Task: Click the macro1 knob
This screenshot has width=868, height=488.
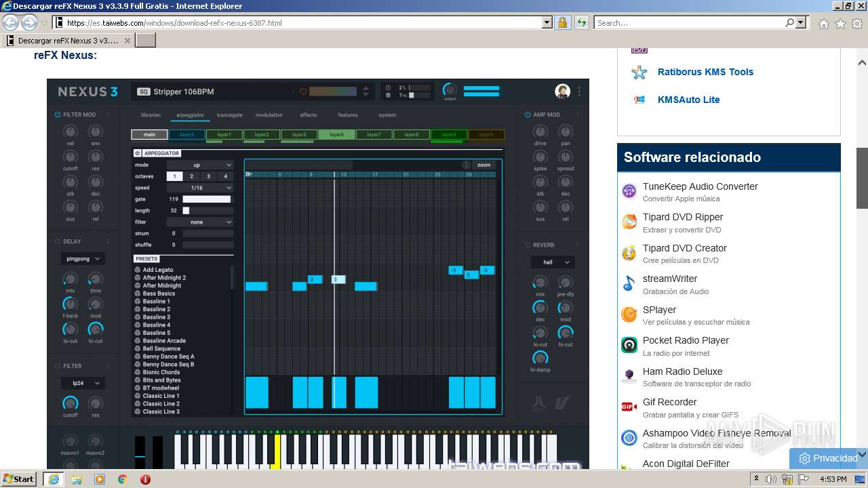Action: point(71,441)
